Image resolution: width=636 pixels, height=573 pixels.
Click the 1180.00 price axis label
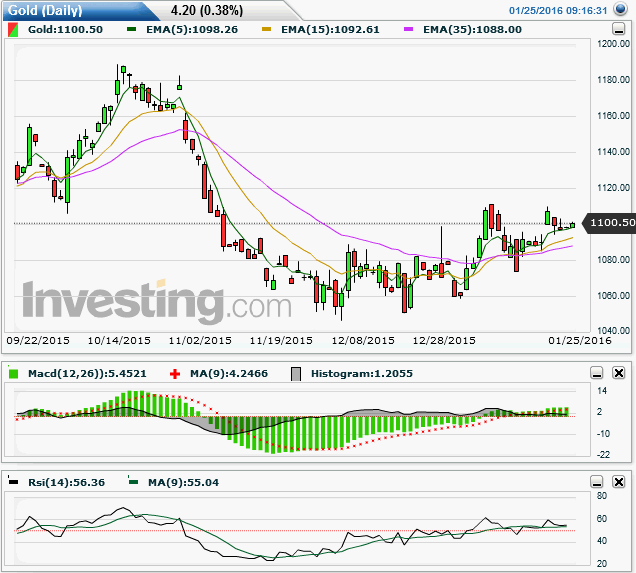tap(614, 80)
